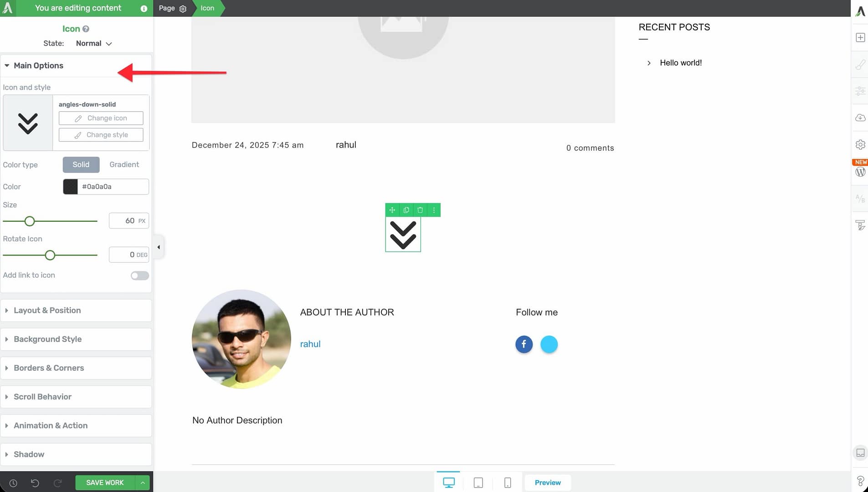Viewport: 868px width, 492px height.
Task: Click the Facebook follow icon
Action: [x=524, y=344]
